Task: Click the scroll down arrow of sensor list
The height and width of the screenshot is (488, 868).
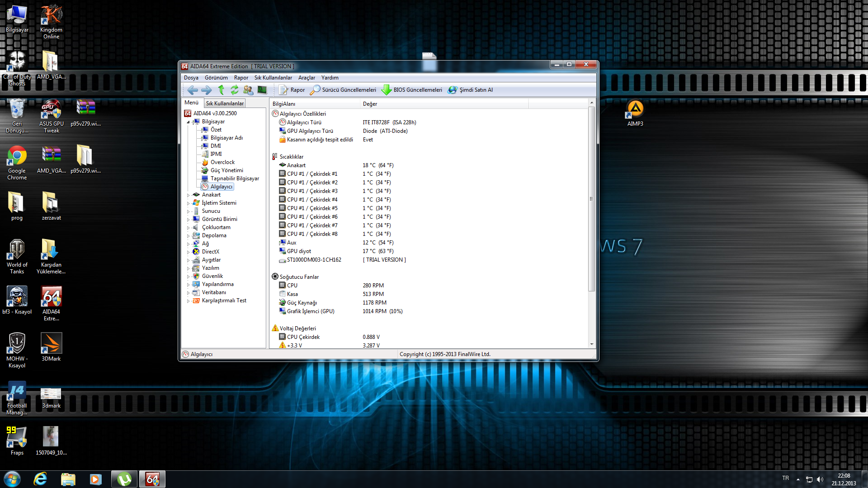Action: [591, 344]
